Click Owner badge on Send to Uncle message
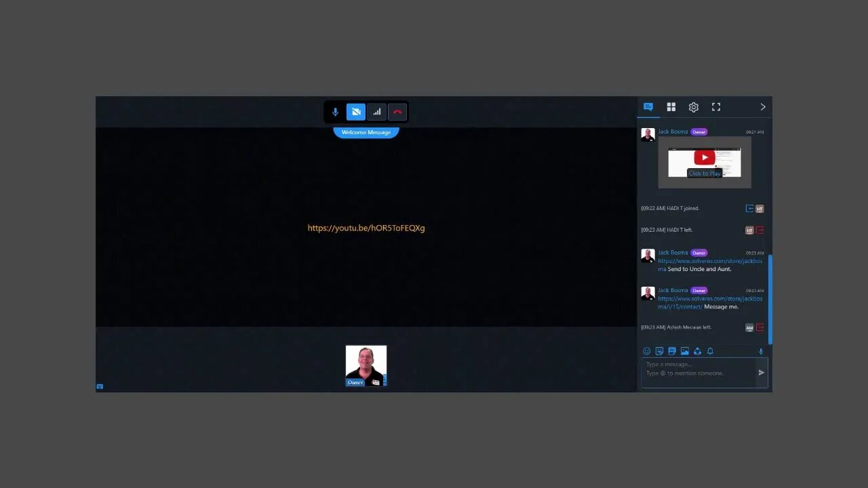The width and height of the screenshot is (868, 488). coord(699,253)
